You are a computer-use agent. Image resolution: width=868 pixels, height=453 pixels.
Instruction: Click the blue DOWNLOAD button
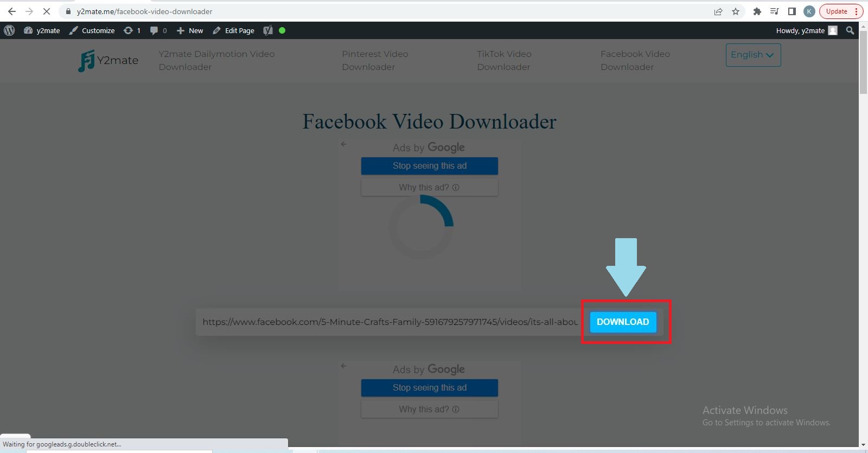[x=623, y=322]
